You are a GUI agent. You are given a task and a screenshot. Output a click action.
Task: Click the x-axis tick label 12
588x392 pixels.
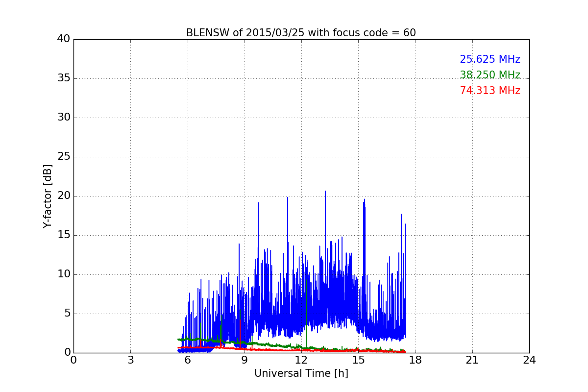301,360
